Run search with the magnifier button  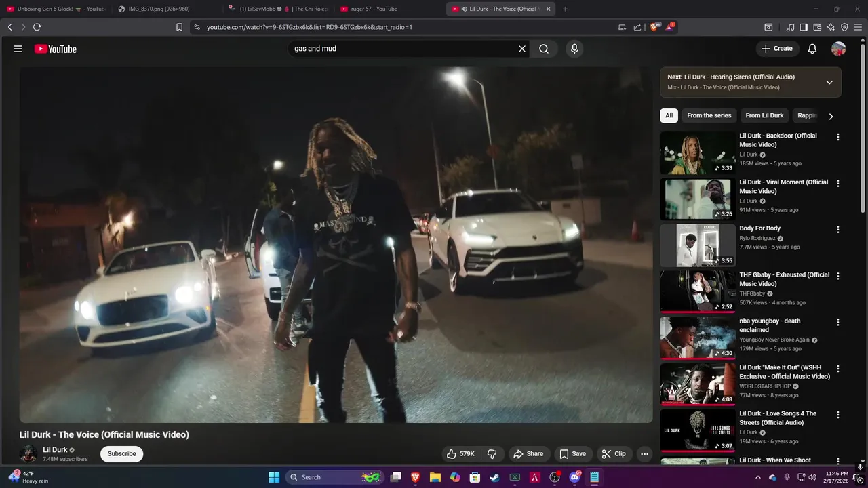[x=544, y=49]
